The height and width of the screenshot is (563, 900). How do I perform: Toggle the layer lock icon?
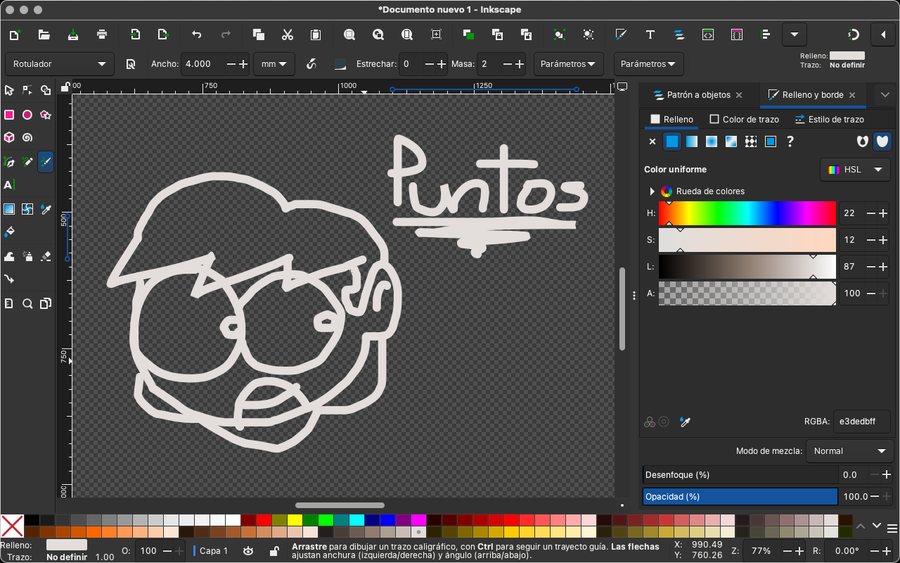274,551
